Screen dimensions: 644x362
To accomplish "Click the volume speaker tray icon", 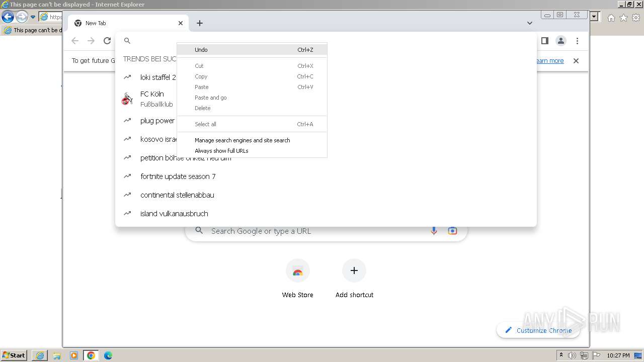I will coord(572,355).
